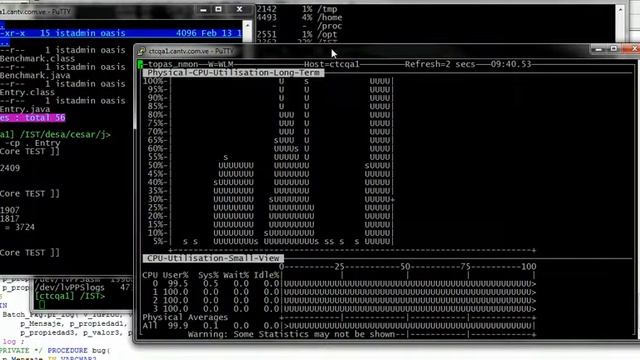Close the back-left PuTTY window
The width and height of the screenshot is (640, 360).
239,9
